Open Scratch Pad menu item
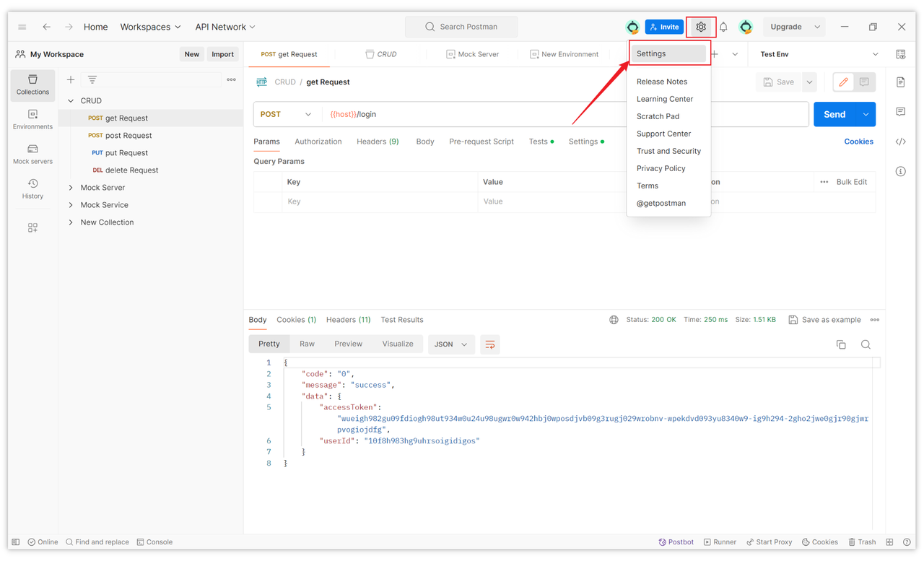 click(658, 116)
